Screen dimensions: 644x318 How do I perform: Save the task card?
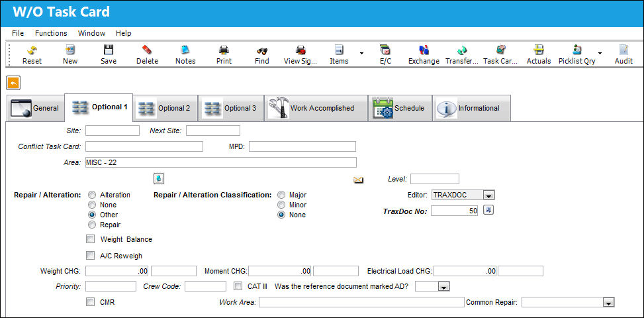pyautogui.click(x=109, y=50)
